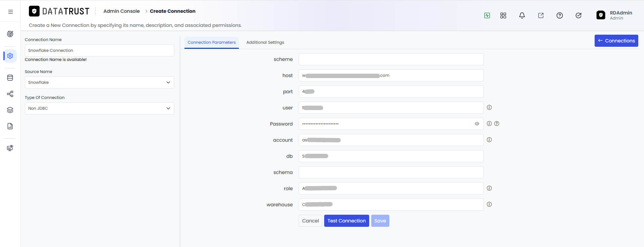
Task: Show info for the warehouse field
Action: coord(489,204)
